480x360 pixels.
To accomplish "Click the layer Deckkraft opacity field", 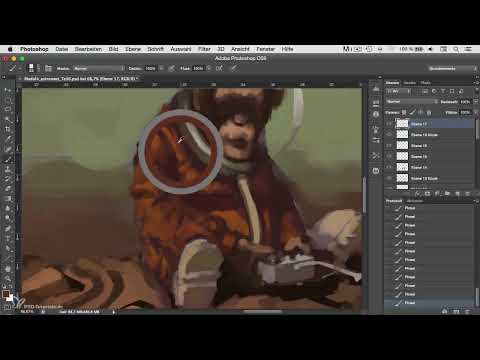I will tap(465, 102).
